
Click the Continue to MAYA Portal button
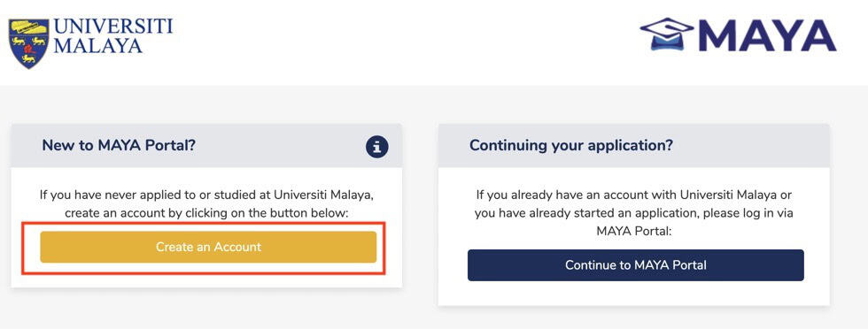point(636,264)
